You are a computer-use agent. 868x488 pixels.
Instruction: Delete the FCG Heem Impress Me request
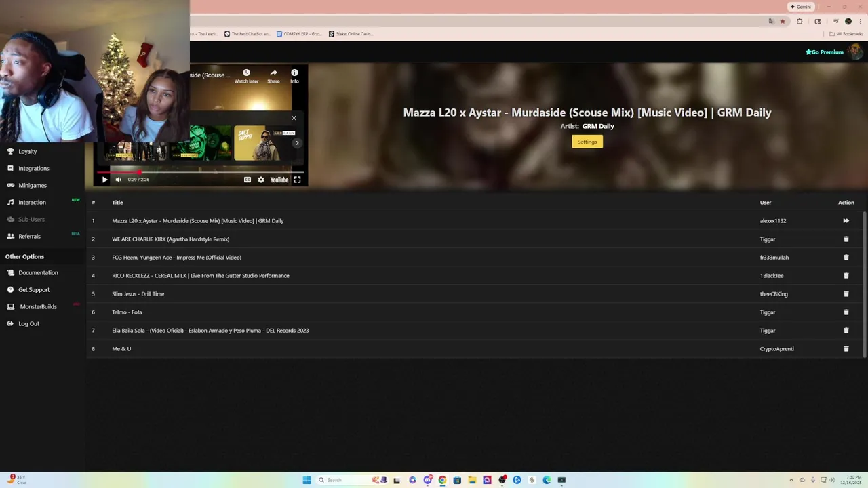pyautogui.click(x=846, y=258)
